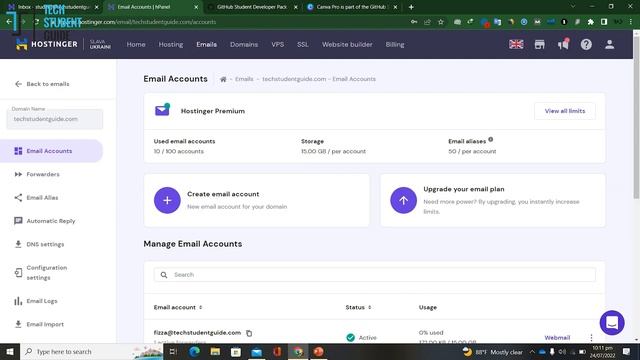Open the PowerPoint taskbar icon
The width and height of the screenshot is (640, 360).
[x=318, y=351]
